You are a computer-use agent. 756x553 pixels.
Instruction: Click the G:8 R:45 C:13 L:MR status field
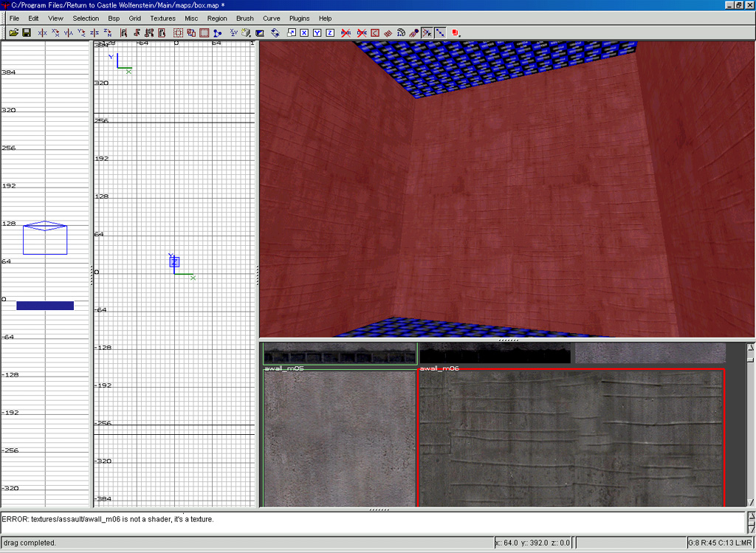tap(719, 543)
